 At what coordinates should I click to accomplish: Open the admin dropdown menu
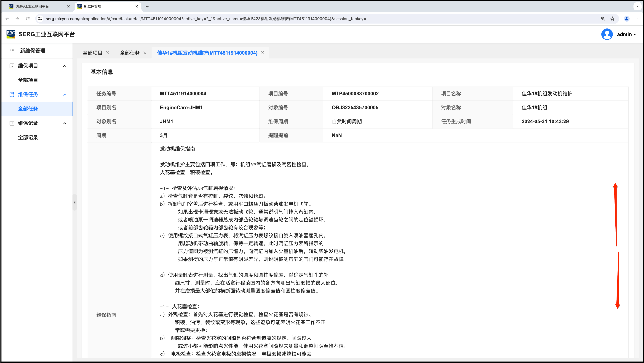click(x=626, y=35)
